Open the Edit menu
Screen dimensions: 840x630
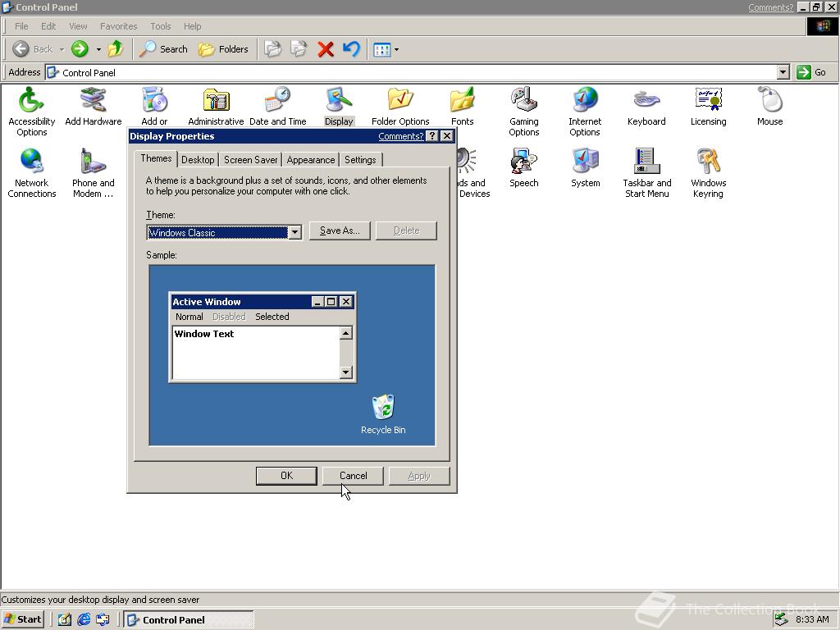pos(48,26)
